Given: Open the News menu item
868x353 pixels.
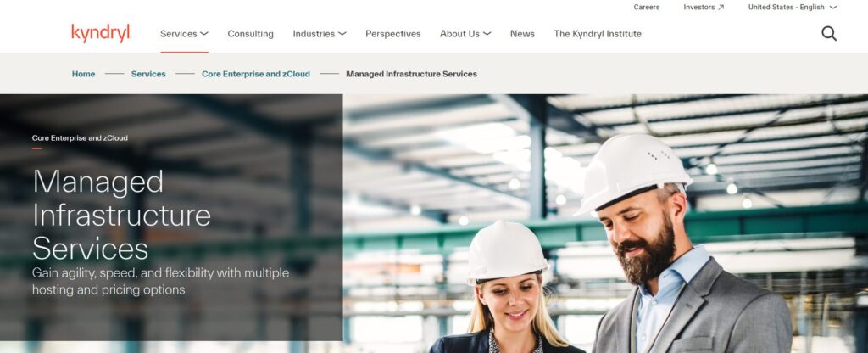Looking at the screenshot, I should [x=522, y=34].
